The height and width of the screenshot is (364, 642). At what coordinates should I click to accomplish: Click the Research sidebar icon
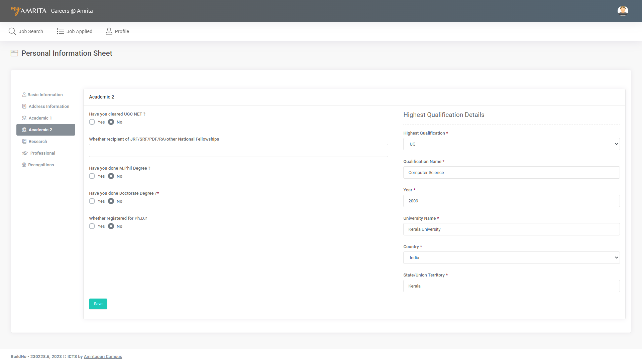(x=24, y=142)
